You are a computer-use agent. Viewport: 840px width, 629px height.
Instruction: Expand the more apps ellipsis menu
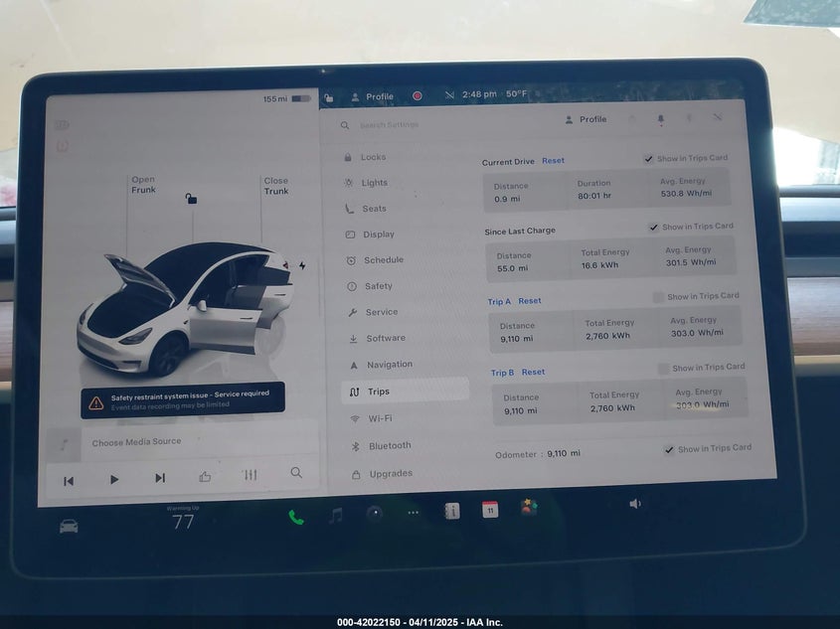click(413, 513)
